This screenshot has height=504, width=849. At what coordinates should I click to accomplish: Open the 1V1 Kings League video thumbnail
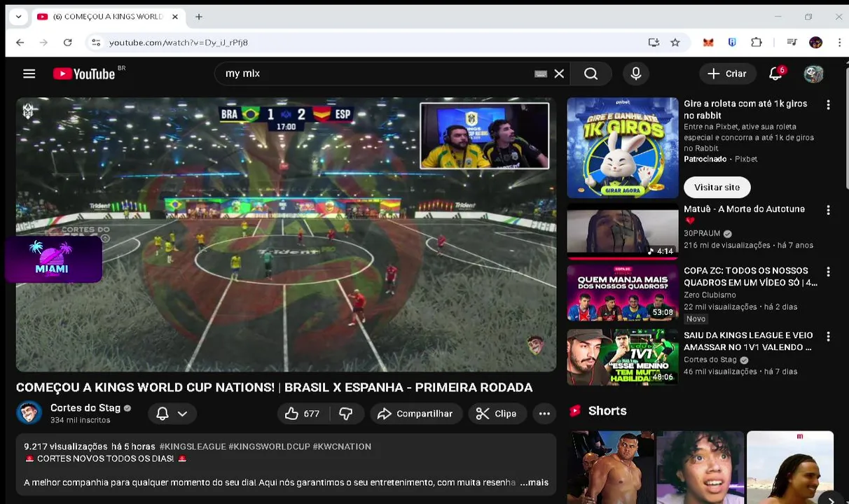coord(623,357)
